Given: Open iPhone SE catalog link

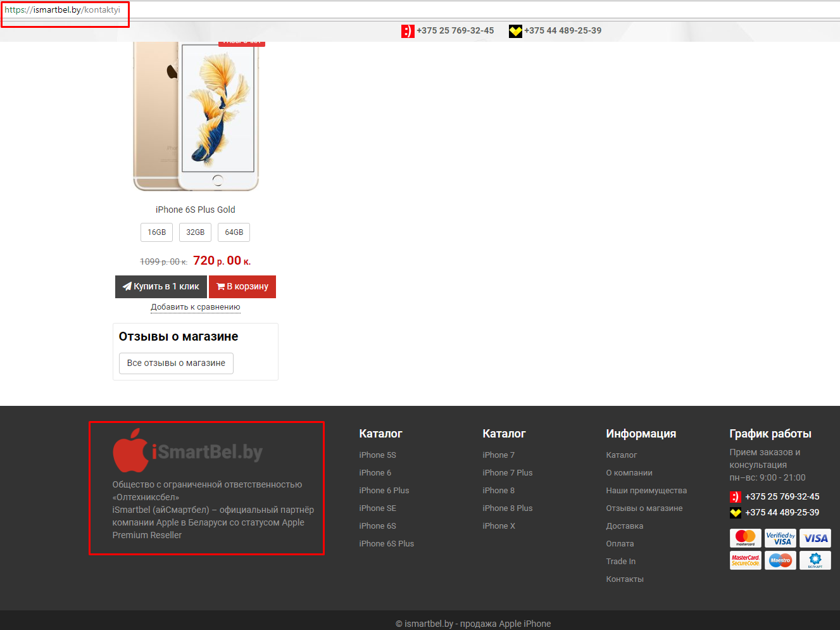Looking at the screenshot, I should 377,508.
